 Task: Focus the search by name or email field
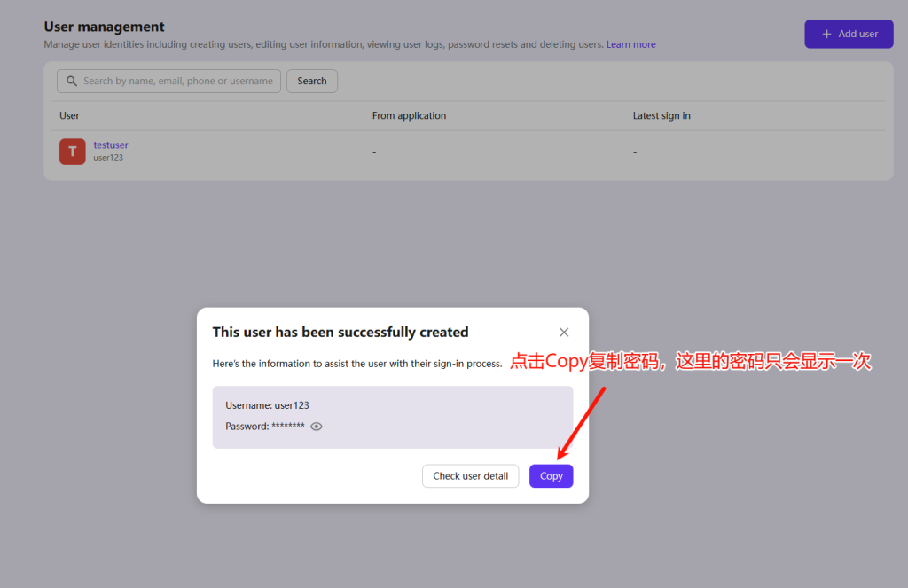pos(177,82)
